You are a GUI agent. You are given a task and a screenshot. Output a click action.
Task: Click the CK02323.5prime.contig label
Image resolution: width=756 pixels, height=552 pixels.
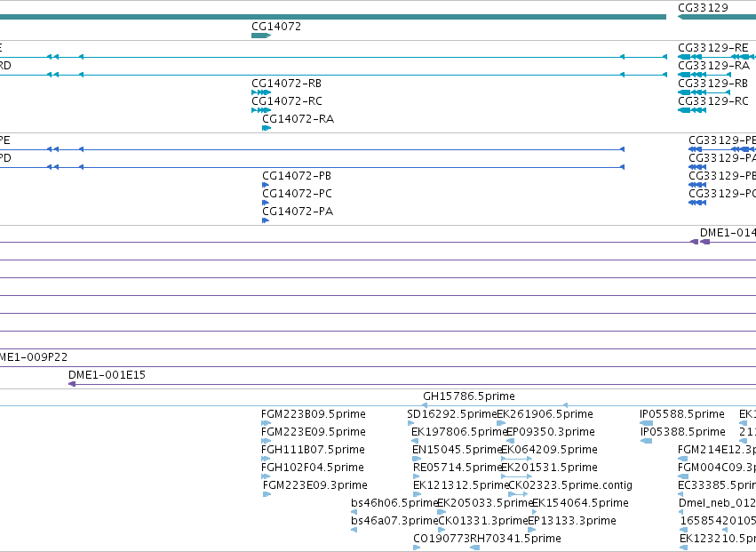(570, 485)
